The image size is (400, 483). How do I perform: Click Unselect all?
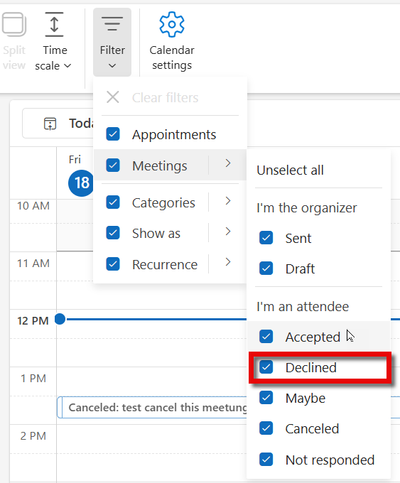[x=290, y=170]
